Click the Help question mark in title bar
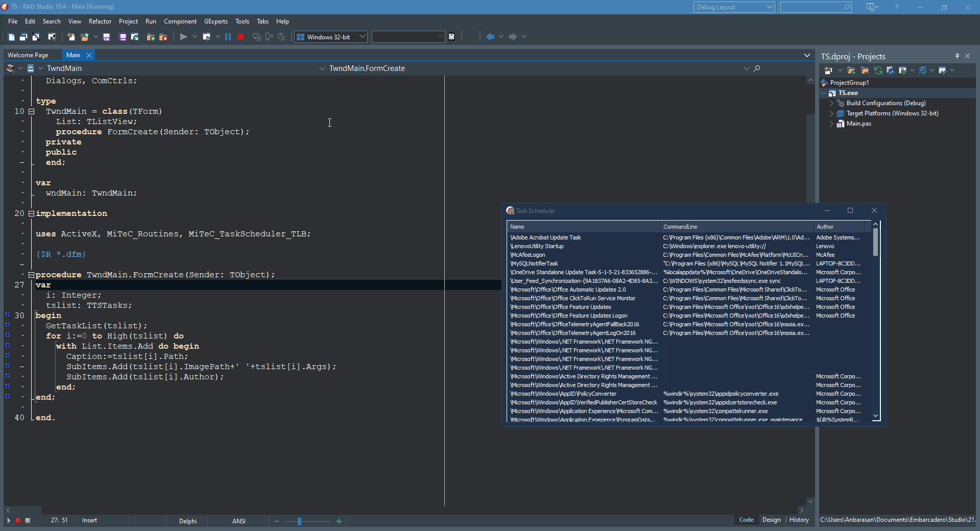Image resolution: width=980 pixels, height=531 pixels. click(x=896, y=7)
